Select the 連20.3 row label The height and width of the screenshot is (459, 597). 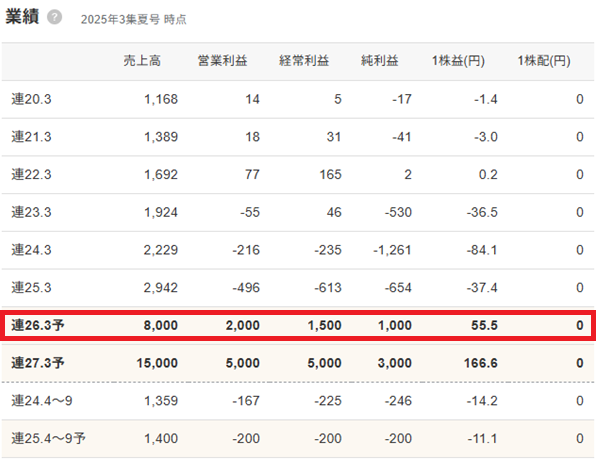tap(31, 99)
